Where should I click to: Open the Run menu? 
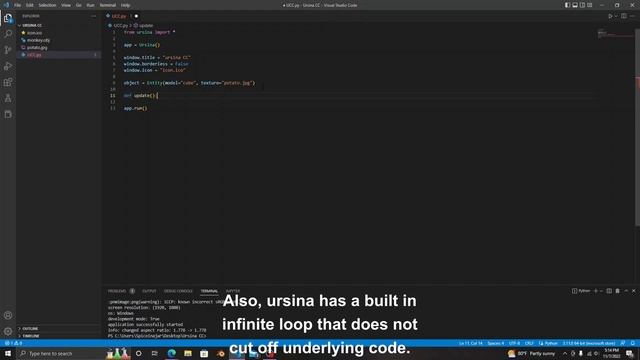tap(90, 5)
